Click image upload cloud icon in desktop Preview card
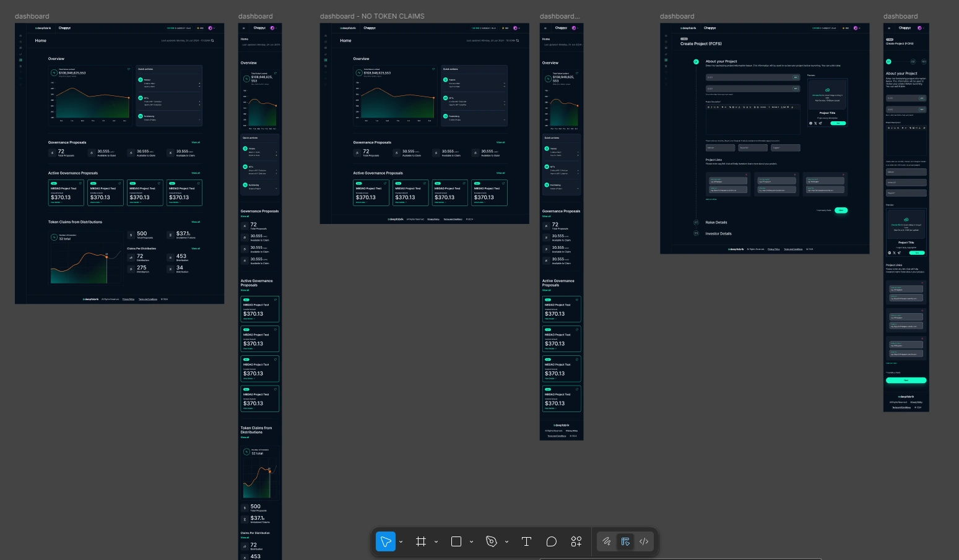Screen dimensions: 959x560 click(x=828, y=90)
